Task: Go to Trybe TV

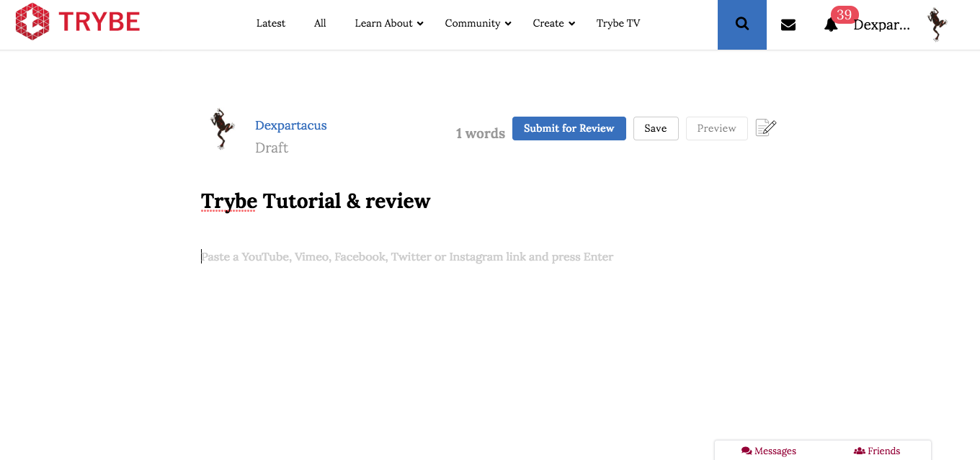Action: point(618,23)
